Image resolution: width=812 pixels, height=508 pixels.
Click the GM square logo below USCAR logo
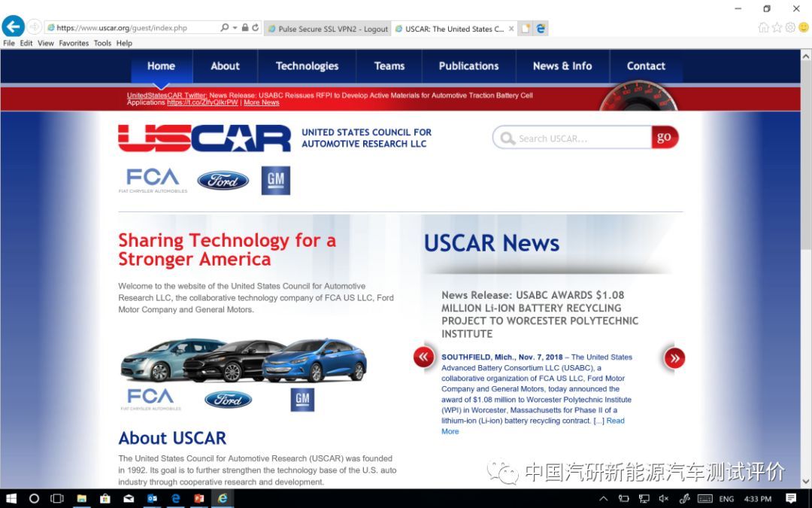(x=275, y=181)
